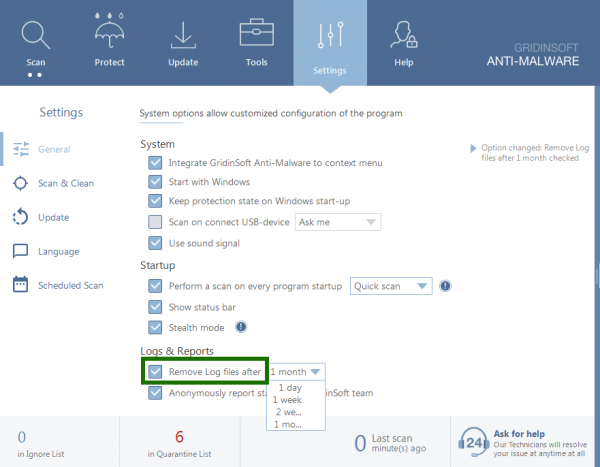
Task: Toggle Integrate GridinSoft Anti-Malware to context menu
Action: pos(155,163)
